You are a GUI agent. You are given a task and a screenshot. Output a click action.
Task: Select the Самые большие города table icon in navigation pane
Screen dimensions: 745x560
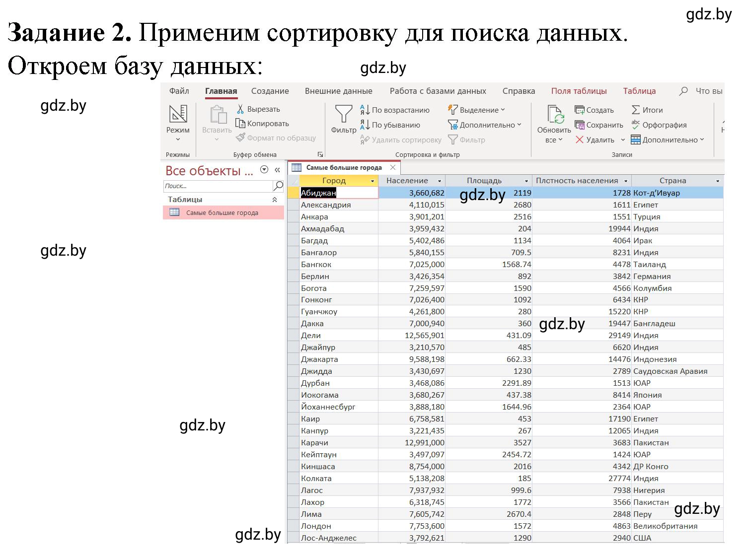(x=174, y=212)
